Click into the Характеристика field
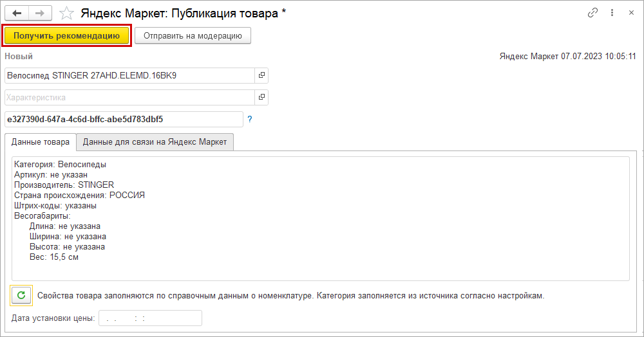The width and height of the screenshot is (644, 337). pos(129,98)
